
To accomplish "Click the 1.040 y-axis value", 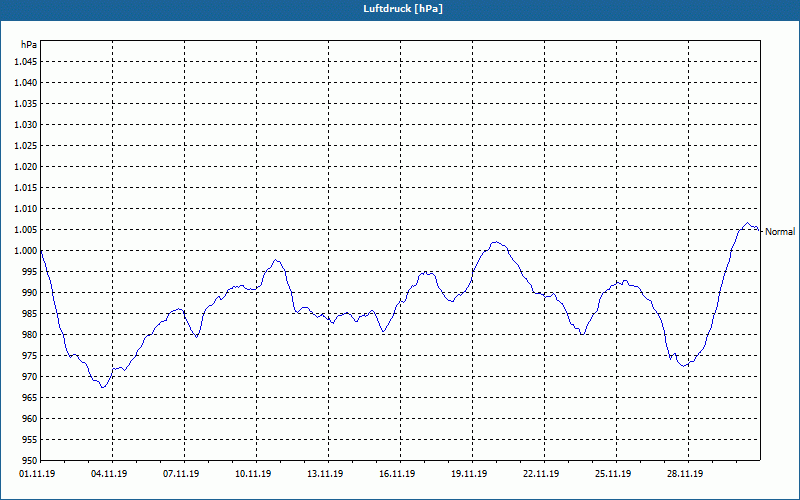I will click(x=26, y=83).
